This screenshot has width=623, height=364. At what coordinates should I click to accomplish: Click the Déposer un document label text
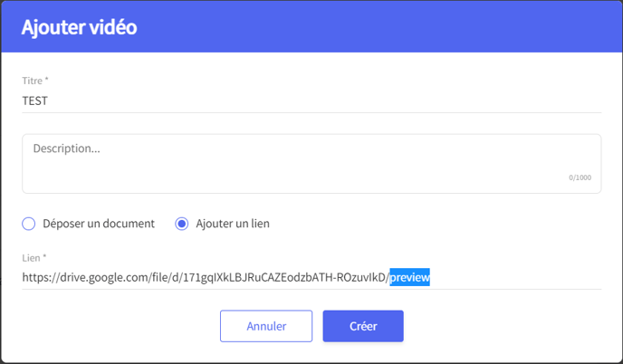pos(99,224)
